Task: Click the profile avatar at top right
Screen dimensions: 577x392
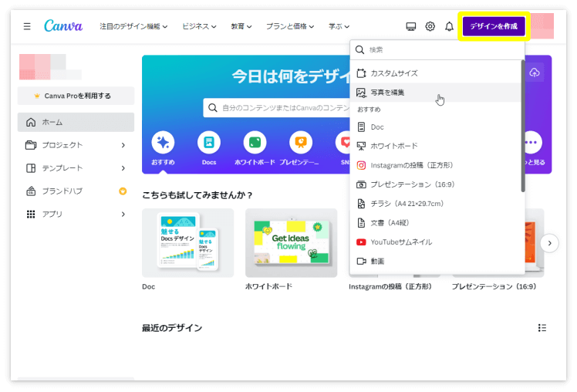Action: coord(542,26)
